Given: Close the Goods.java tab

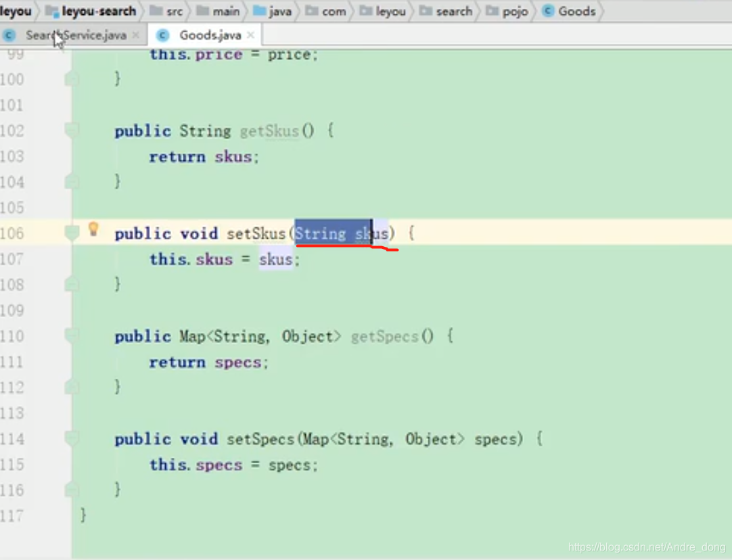Looking at the screenshot, I should (x=251, y=35).
